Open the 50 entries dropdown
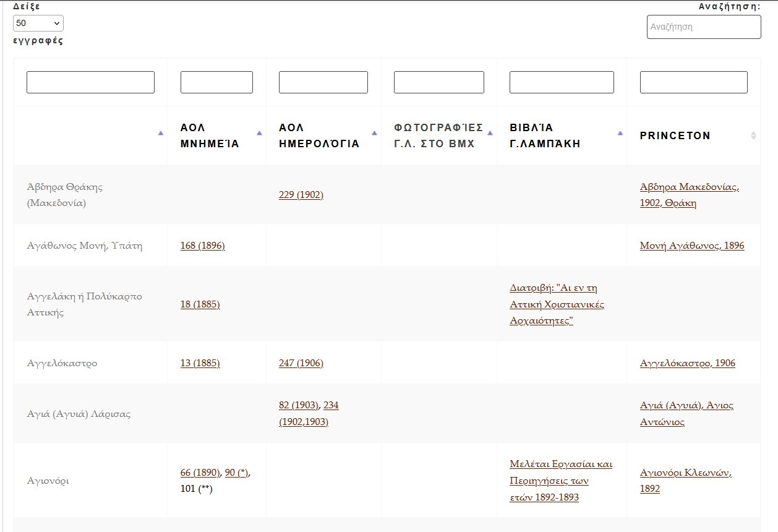This screenshot has width=778, height=532. tap(38, 24)
